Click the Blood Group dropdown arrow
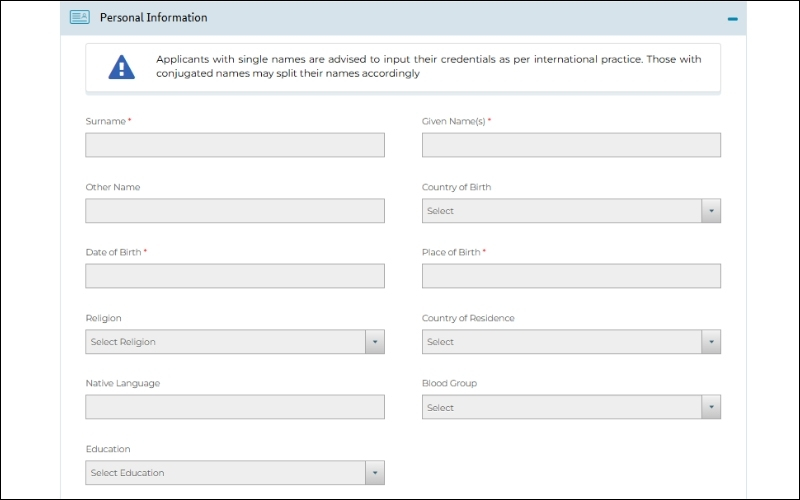The width and height of the screenshot is (800, 500). click(x=711, y=407)
